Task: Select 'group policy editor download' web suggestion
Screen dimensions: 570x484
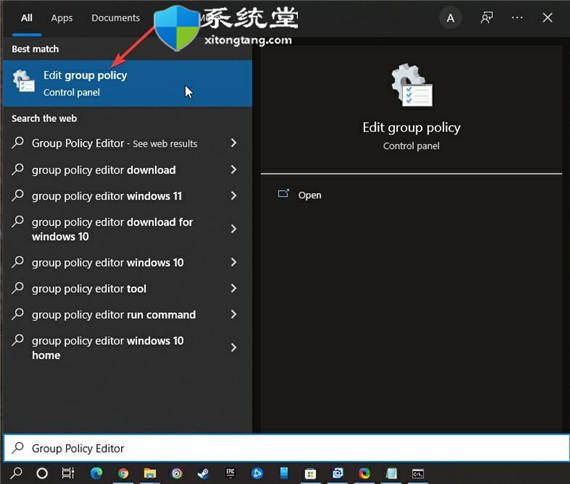Action: point(127,170)
